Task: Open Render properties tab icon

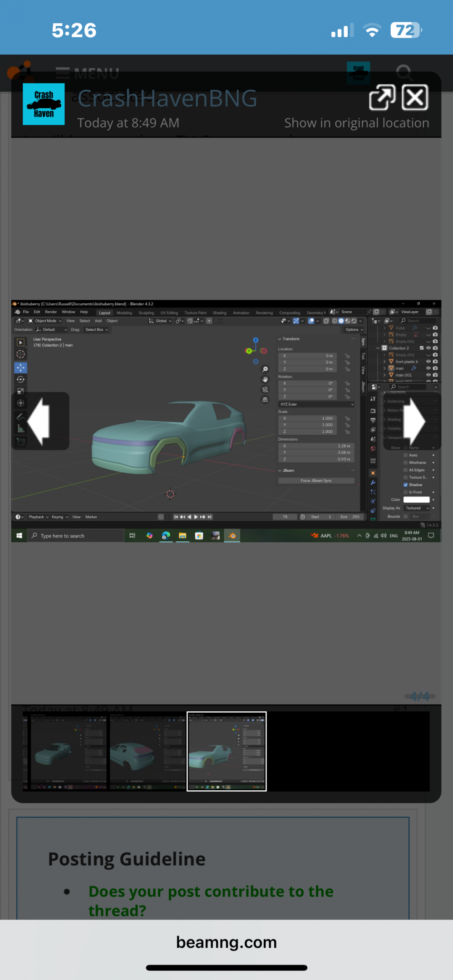Action: point(373,411)
